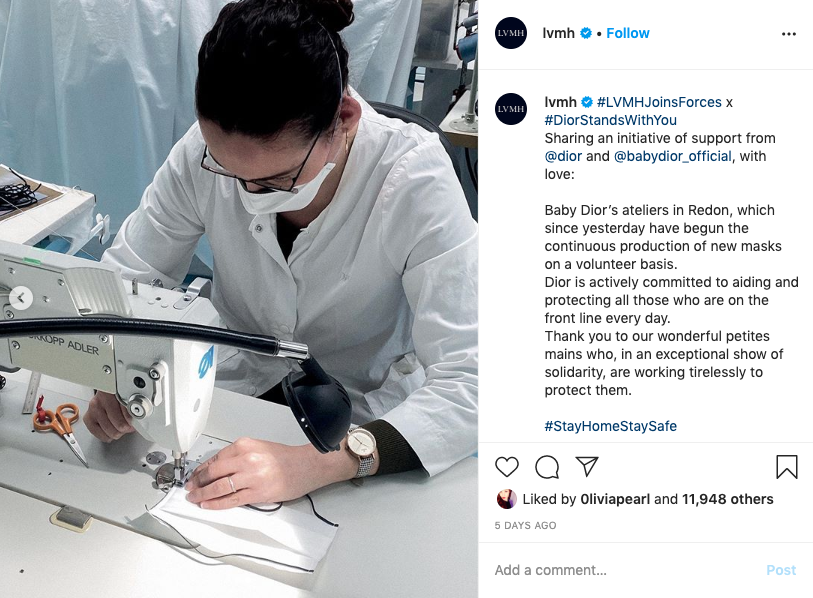Click the Post comment button
The width and height of the screenshot is (813, 598).
(x=781, y=570)
